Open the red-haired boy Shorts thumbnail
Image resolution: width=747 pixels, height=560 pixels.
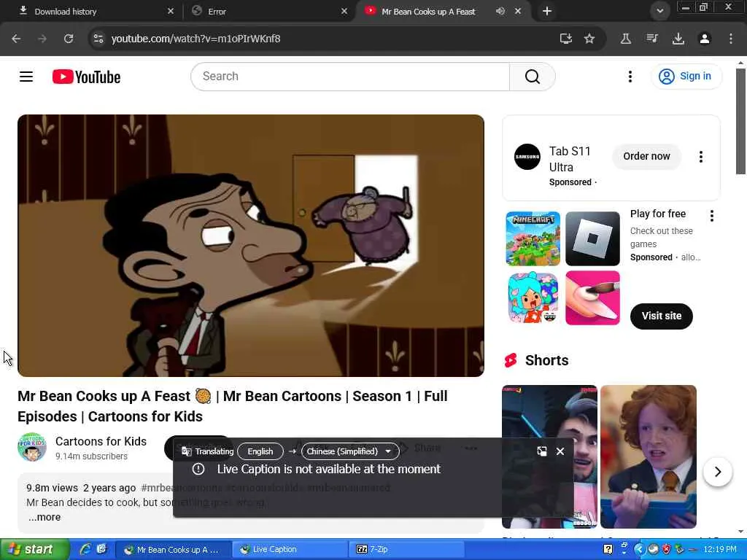pyautogui.click(x=649, y=456)
